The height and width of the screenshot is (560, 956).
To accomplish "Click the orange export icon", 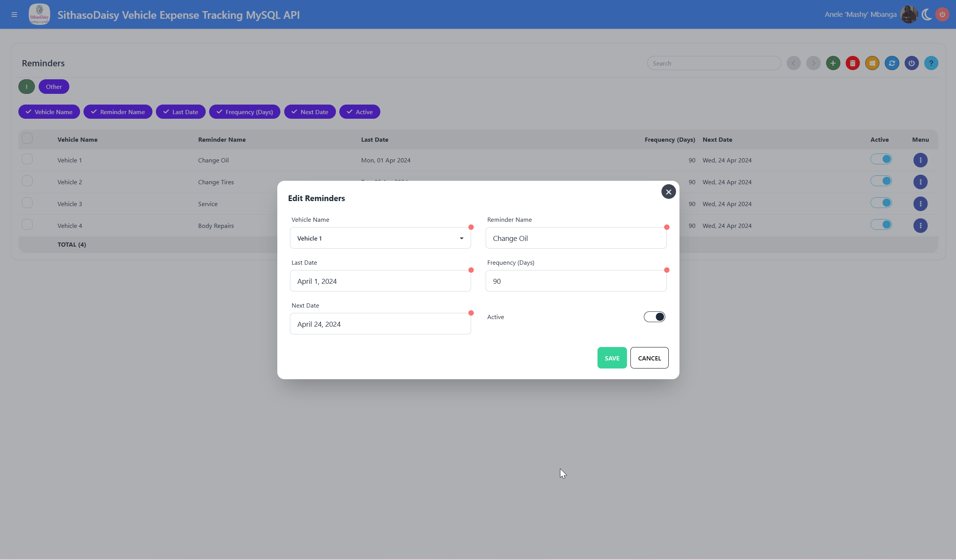I will pos(872,63).
